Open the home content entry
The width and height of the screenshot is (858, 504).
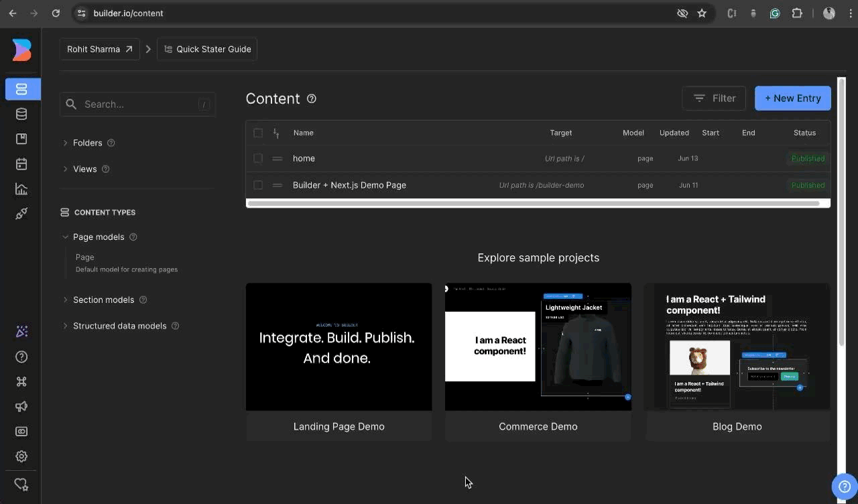pyautogui.click(x=304, y=158)
